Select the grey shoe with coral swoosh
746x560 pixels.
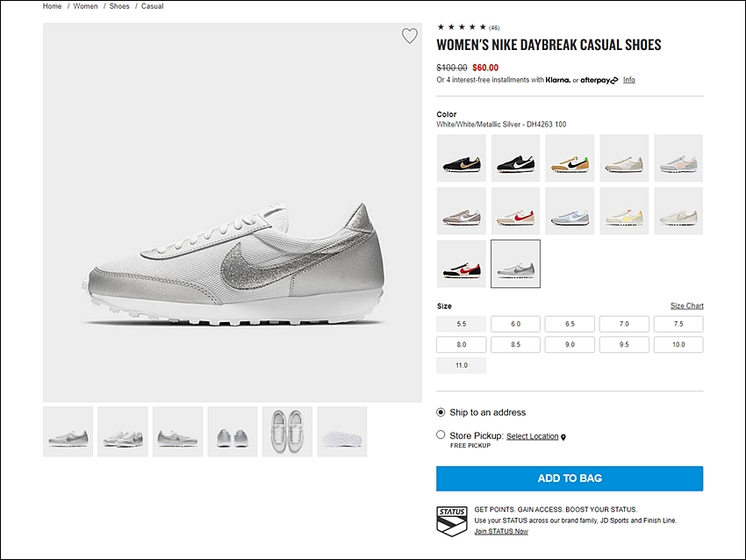[x=678, y=158]
